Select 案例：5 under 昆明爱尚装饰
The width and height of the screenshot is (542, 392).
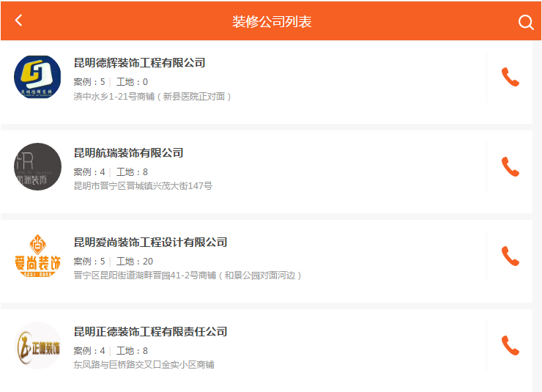pyautogui.click(x=89, y=262)
